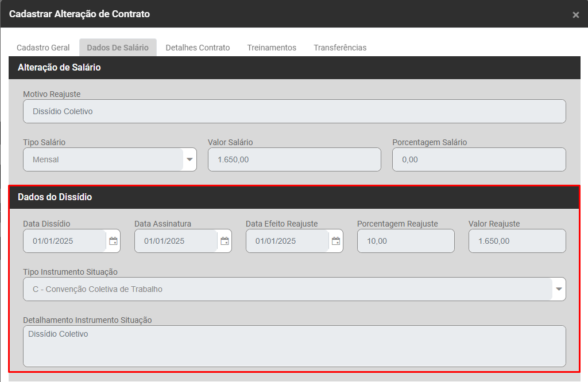Close the Cadastrar Alteração de Contrato dialog
The image size is (588, 382).
coord(575,15)
